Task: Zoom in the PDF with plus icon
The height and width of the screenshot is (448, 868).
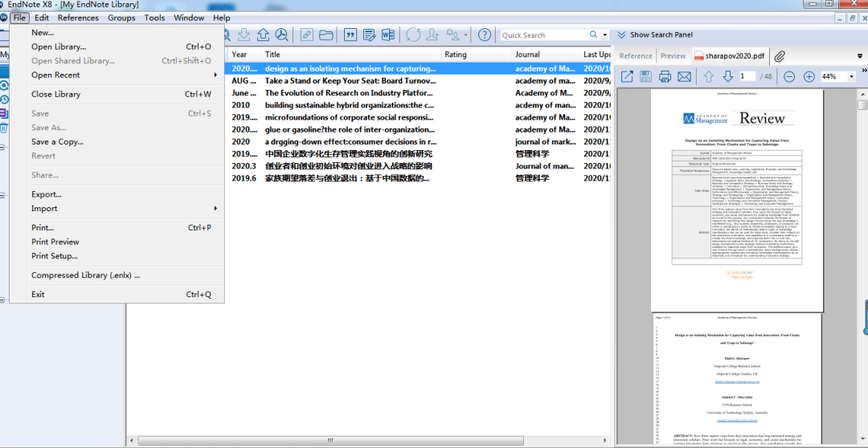Action: [809, 76]
